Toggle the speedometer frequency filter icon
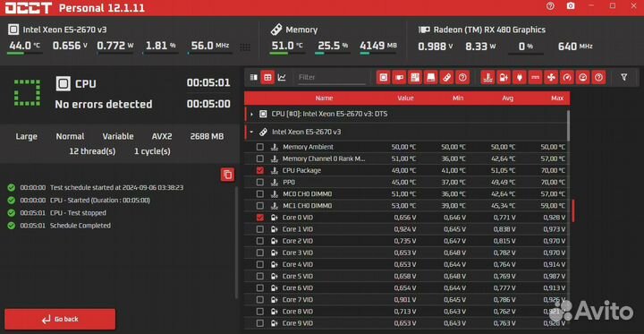 [x=567, y=77]
